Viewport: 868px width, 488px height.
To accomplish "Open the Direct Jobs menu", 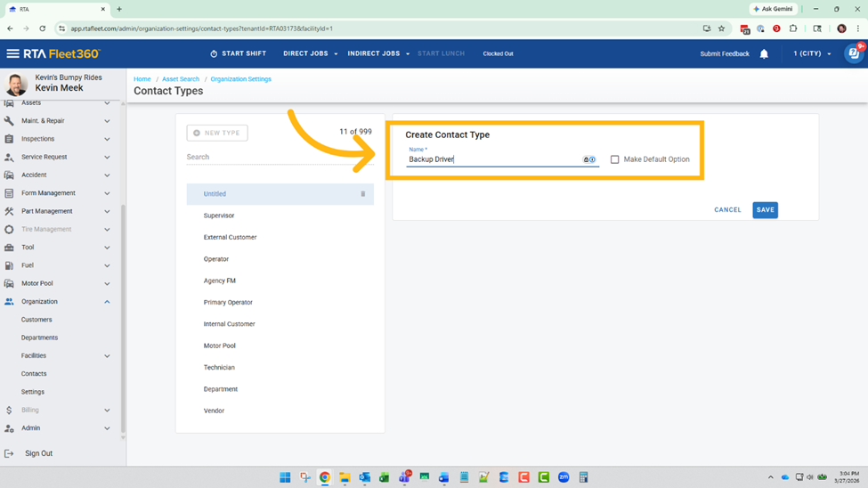I will click(310, 53).
